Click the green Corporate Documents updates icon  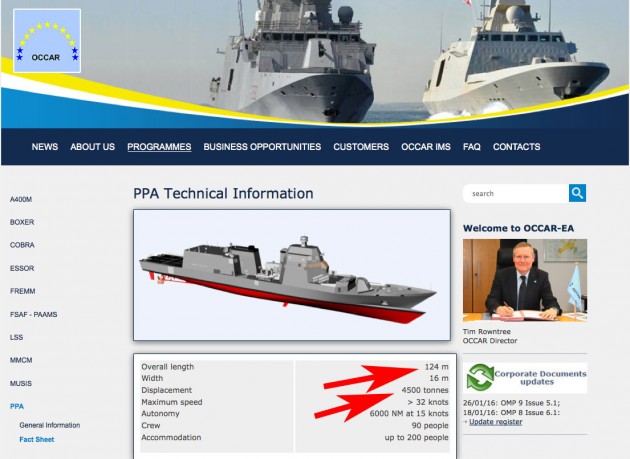pyautogui.click(x=480, y=377)
